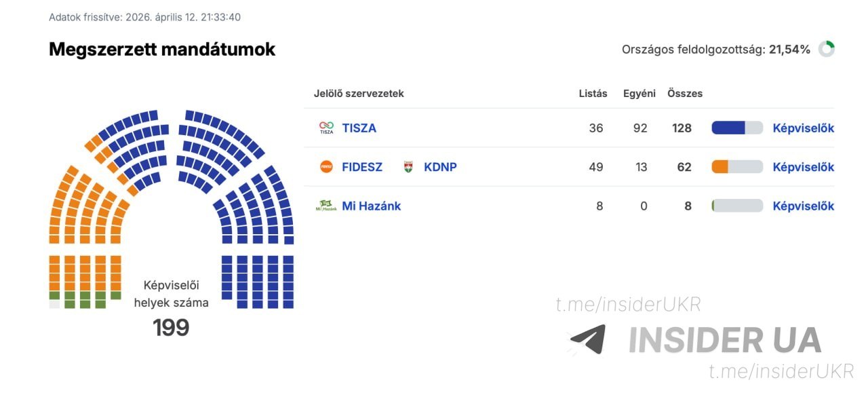View Képviselők for TISZA
This screenshot has width=868, height=395.
tap(803, 128)
